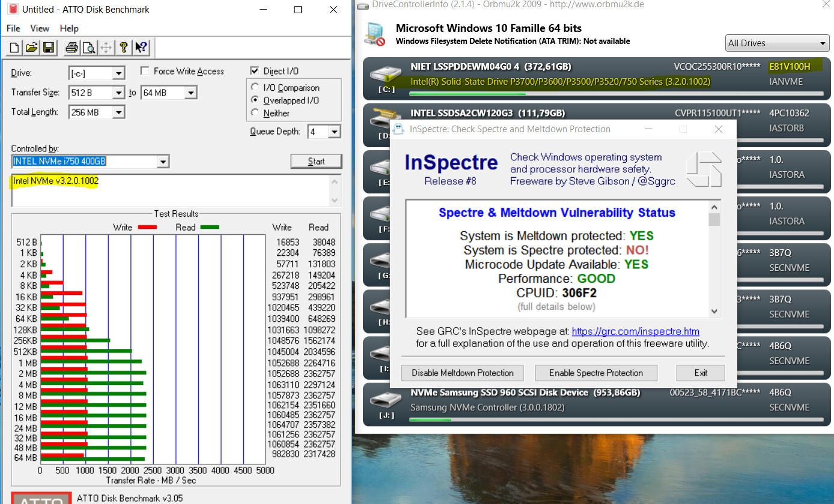Click the NIET LSSPDDEWM04G0 4 drive name
This screenshot has width=834, height=504.
pyautogui.click(x=466, y=67)
